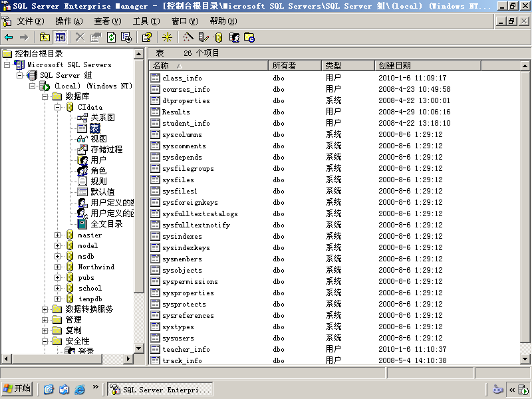Open the 帮助(H) menu
The image size is (532, 399).
pyautogui.click(x=223, y=21)
